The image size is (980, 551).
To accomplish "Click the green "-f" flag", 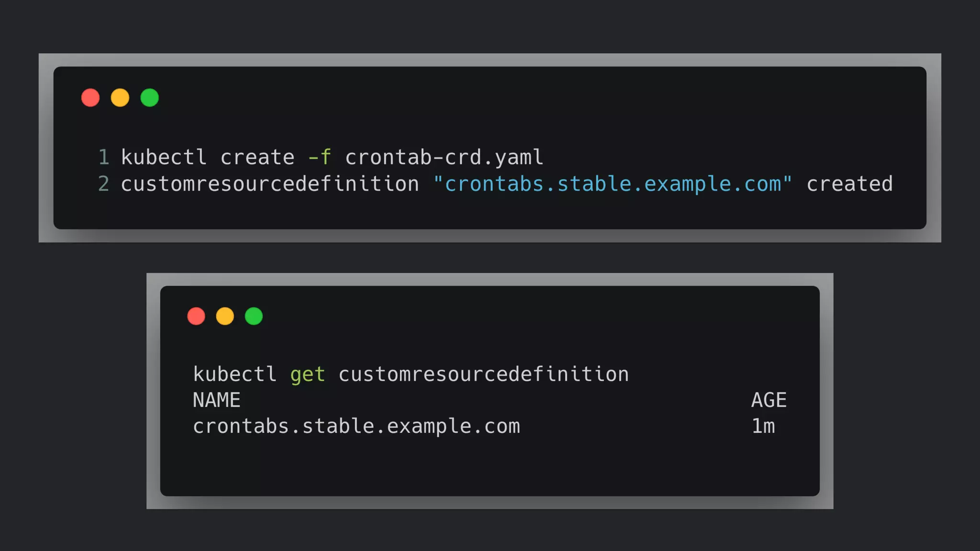I will [320, 157].
